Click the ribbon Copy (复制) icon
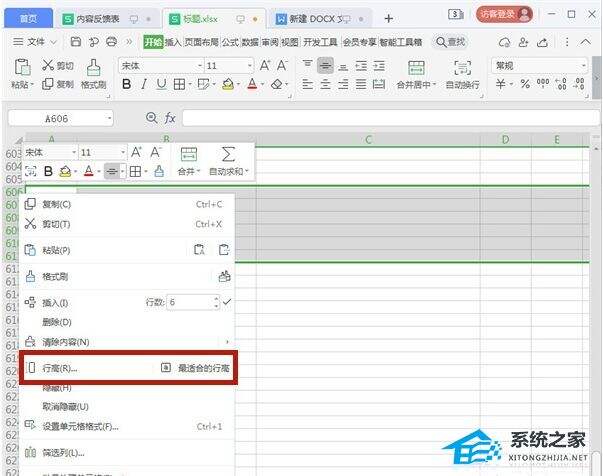Viewport: 603px width, 476px height. (48, 84)
